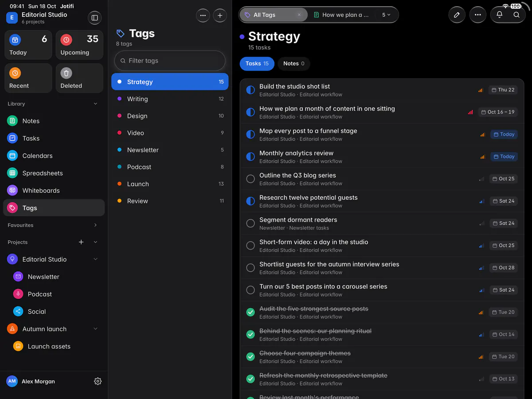Open notifications bell

pos(499,15)
